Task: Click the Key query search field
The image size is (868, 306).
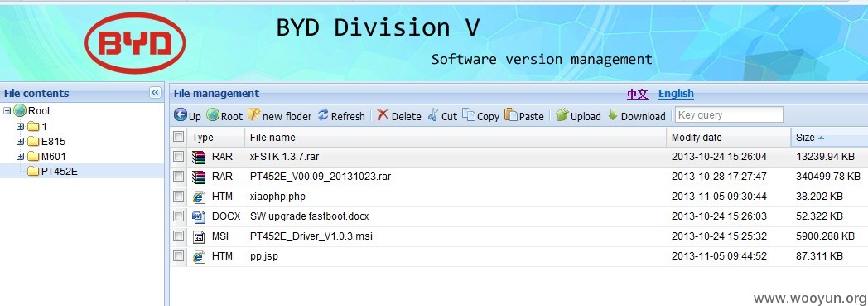Action: click(x=729, y=114)
